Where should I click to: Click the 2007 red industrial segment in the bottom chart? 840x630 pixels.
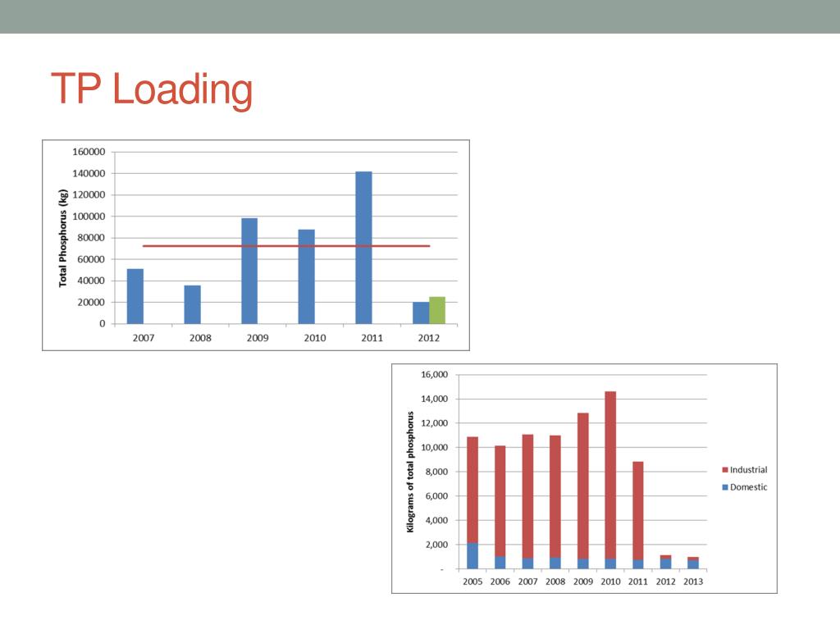(527, 496)
